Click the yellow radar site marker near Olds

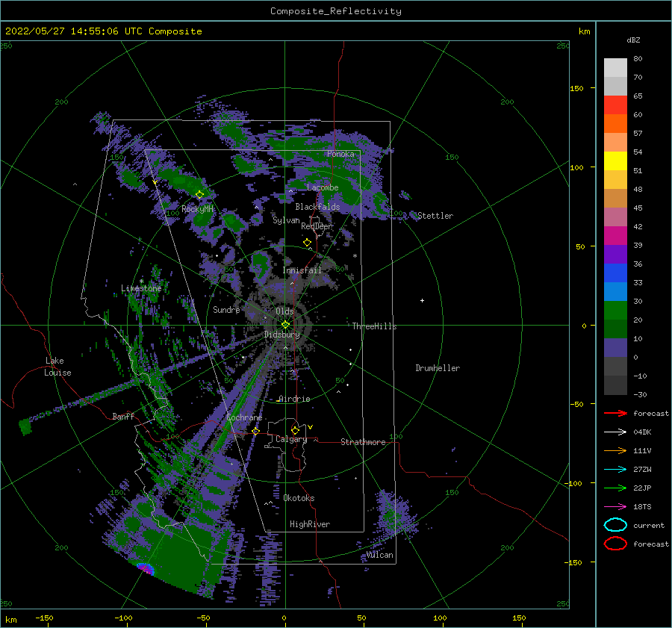[285, 325]
